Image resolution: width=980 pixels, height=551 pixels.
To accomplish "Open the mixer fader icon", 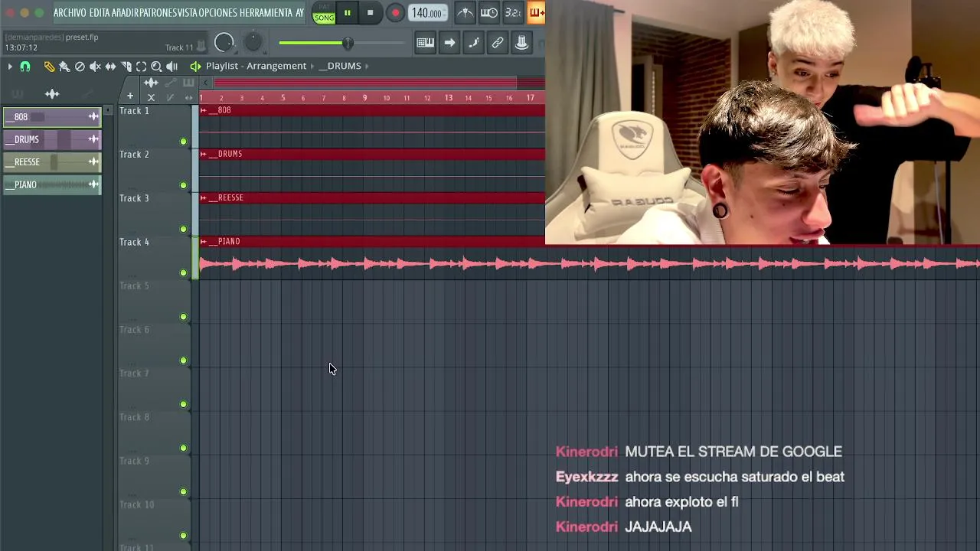I will (521, 43).
